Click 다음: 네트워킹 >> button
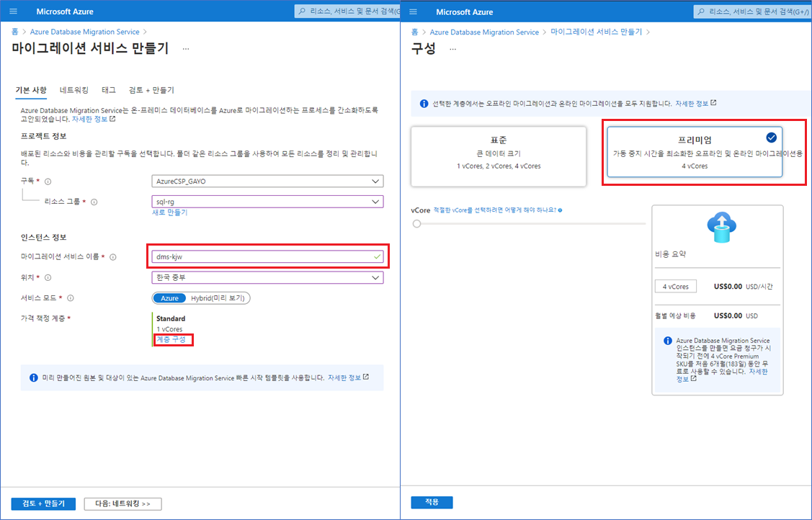This screenshot has width=812, height=520. (122, 504)
